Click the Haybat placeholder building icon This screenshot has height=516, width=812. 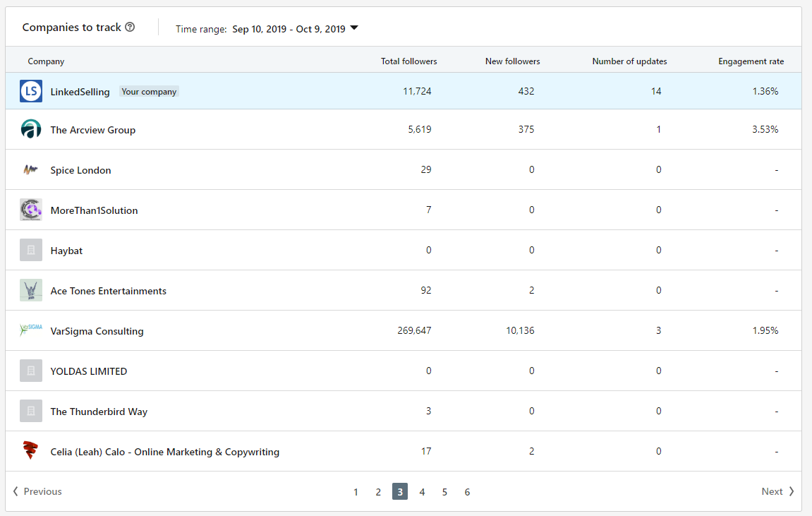pos(31,250)
